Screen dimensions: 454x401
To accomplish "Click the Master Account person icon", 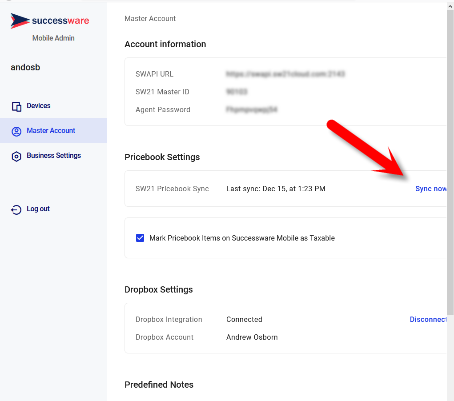I will click(x=16, y=131).
